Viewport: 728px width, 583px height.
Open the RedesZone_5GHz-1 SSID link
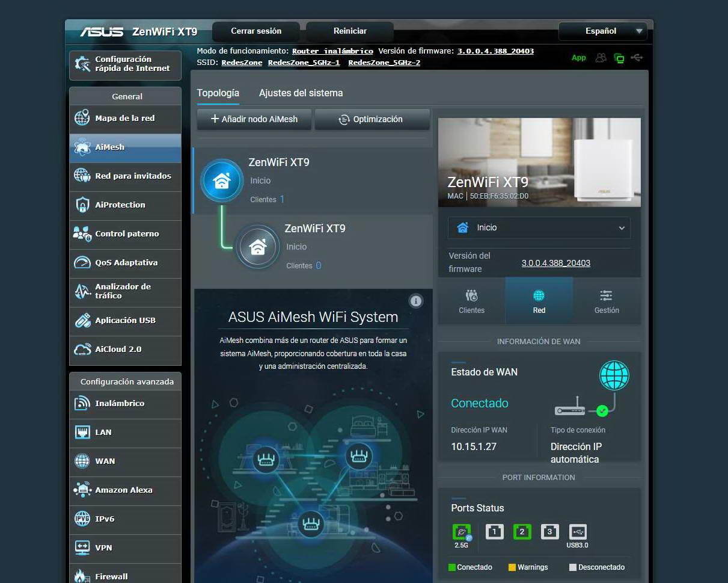click(304, 63)
